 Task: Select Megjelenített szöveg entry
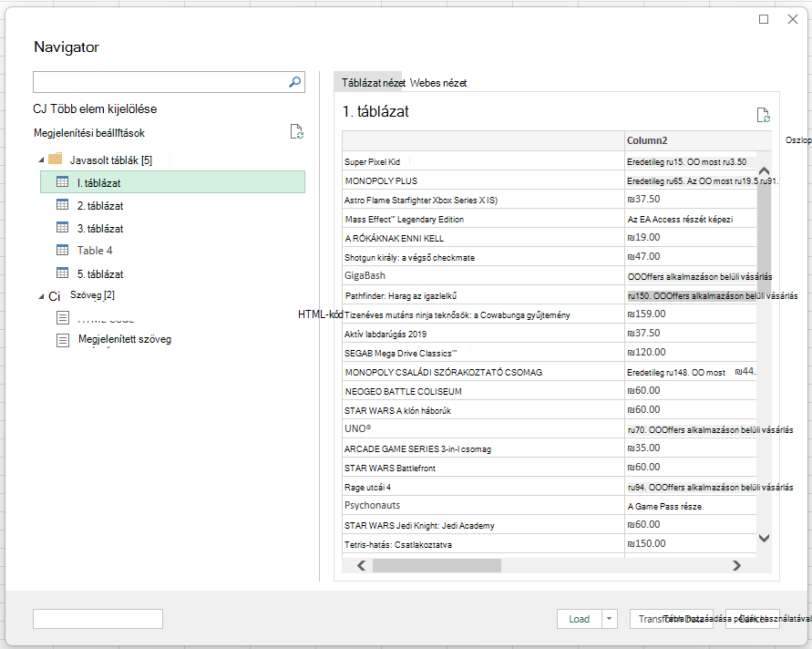[x=124, y=339]
